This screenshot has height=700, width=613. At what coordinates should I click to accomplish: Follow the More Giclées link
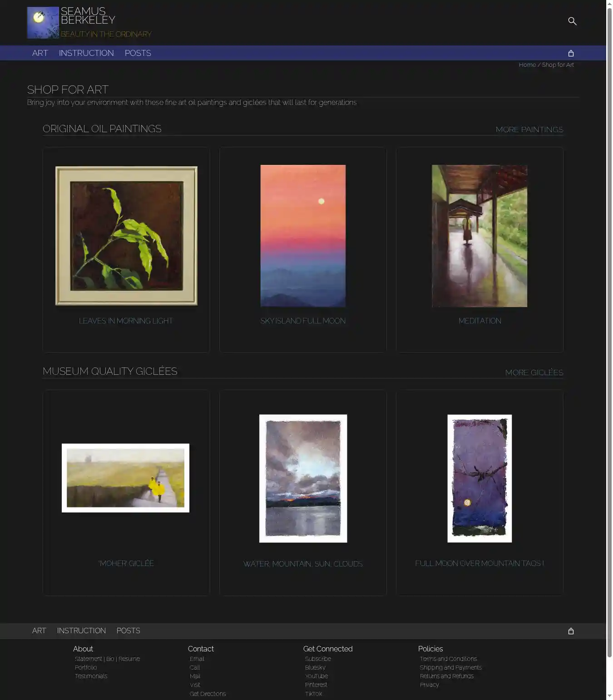[x=534, y=372]
